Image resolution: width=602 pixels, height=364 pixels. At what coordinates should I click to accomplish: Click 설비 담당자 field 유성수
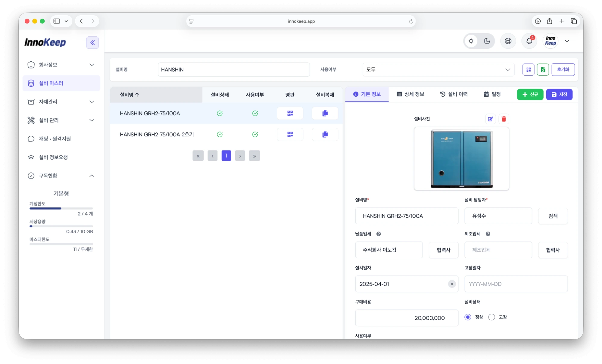tap(498, 216)
